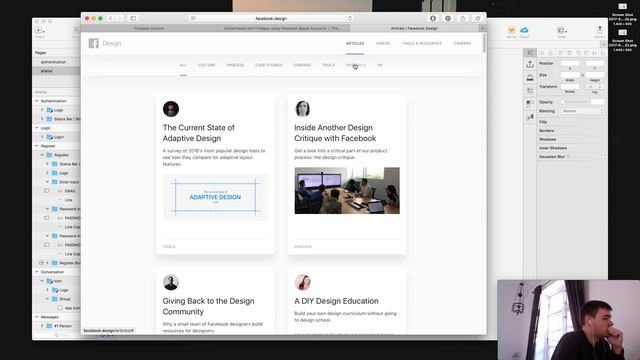
Task: Open the top-right Careers nav item
Action: (462, 43)
